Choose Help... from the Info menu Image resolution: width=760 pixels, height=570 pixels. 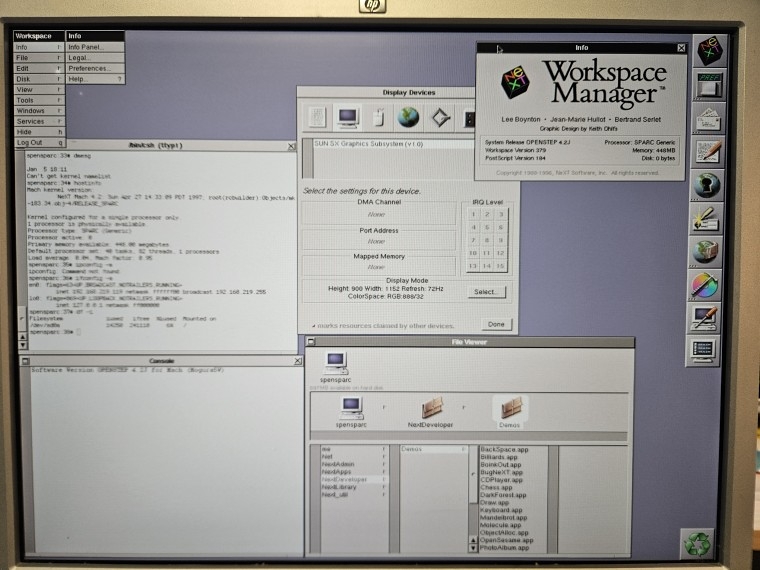(x=95, y=79)
